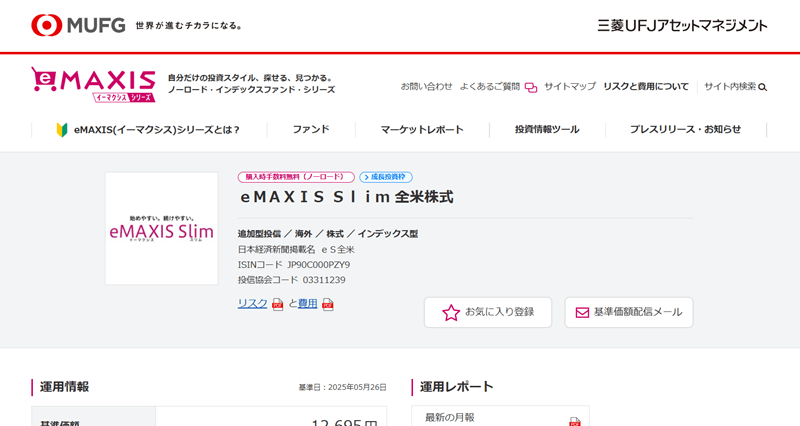This screenshot has height=426, width=800.
Task: Click よくあるご質問 link
Action: (x=490, y=87)
